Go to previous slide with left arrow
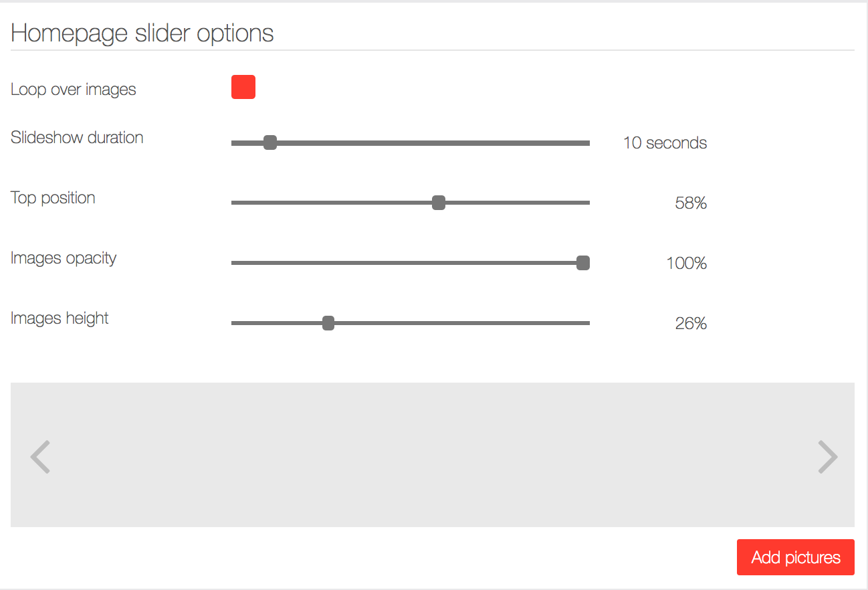The width and height of the screenshot is (868, 590). click(41, 457)
